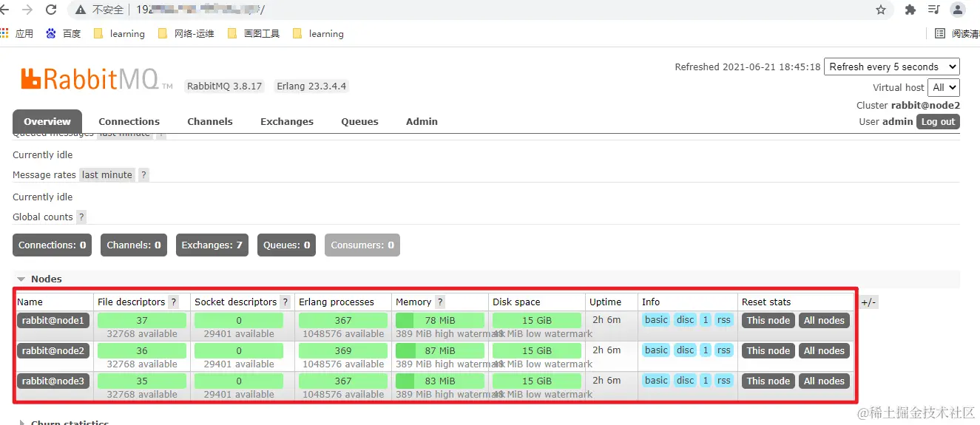This screenshot has width=980, height=425.
Task: Toggle the disc tag for rabbit@node2
Action: pos(686,350)
